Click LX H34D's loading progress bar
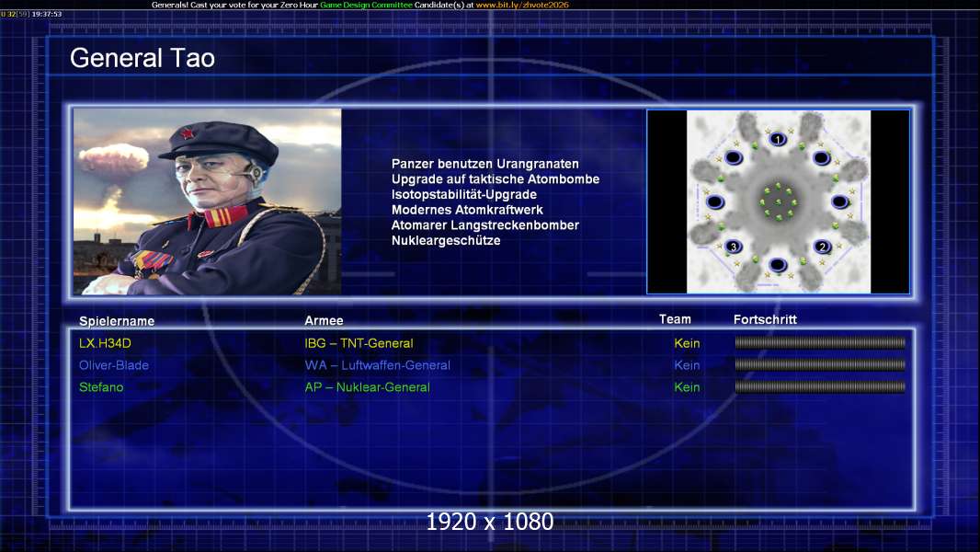This screenshot has height=552, width=980. [x=820, y=343]
